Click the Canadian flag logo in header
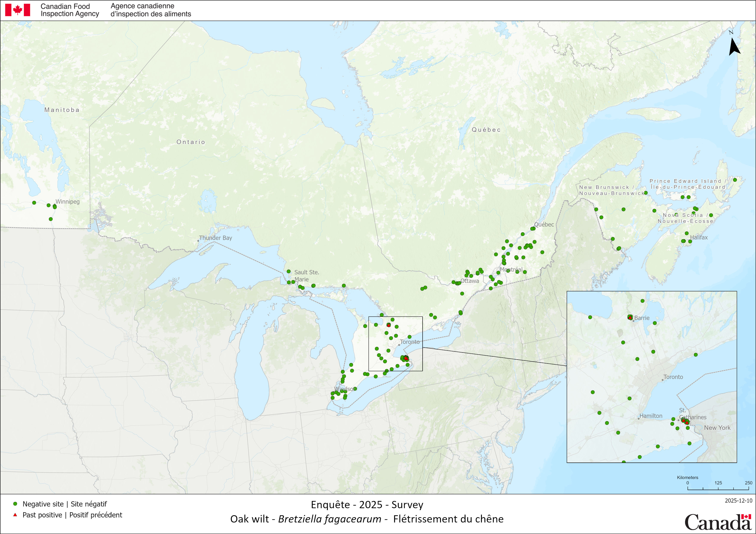The width and height of the screenshot is (756, 534). click(17, 10)
